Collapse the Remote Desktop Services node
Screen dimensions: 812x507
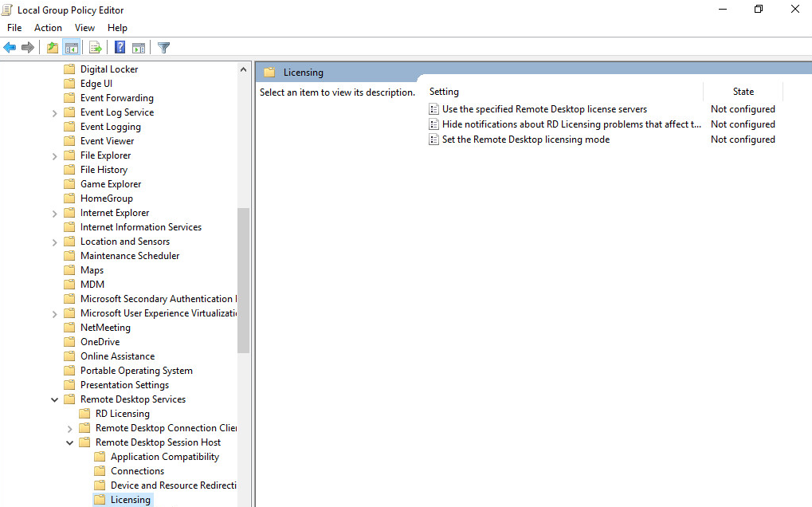(x=54, y=400)
